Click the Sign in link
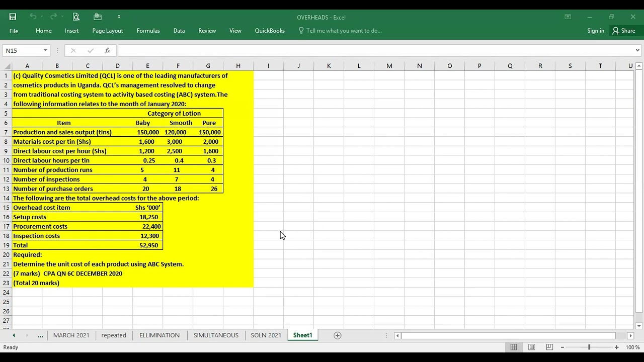Screen dimensions: 644x362 [596, 31]
